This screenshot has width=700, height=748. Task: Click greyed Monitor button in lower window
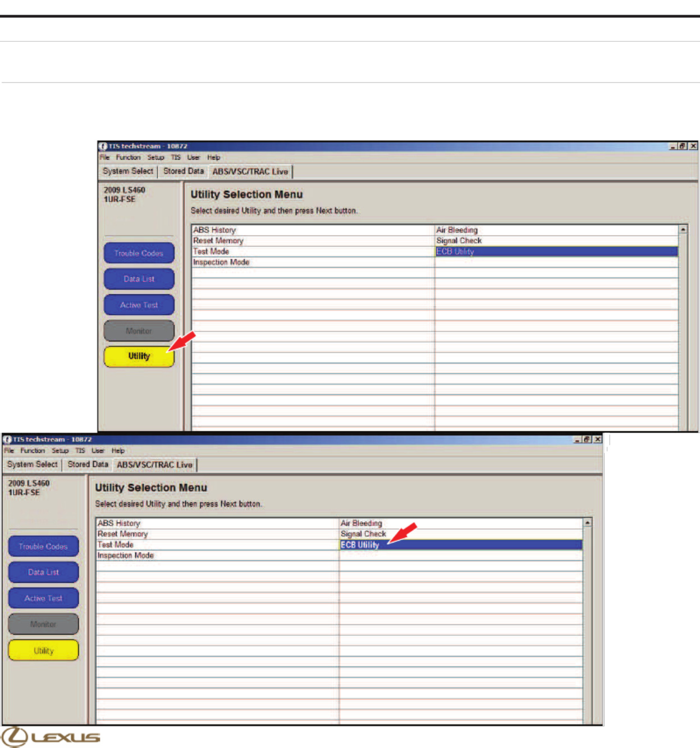pos(43,624)
